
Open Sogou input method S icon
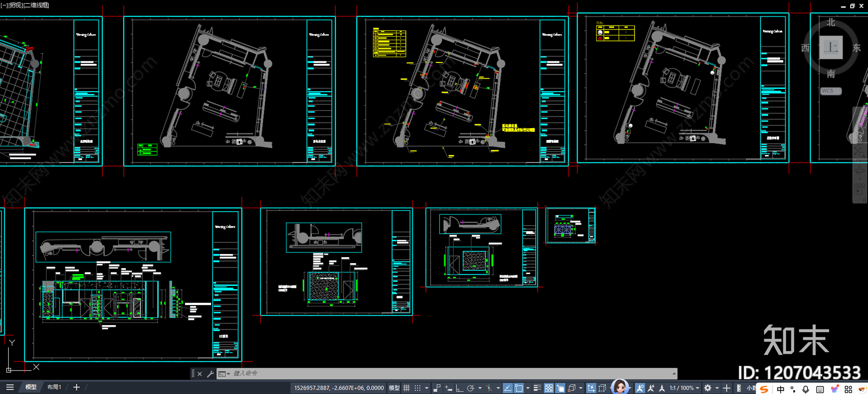point(764,389)
